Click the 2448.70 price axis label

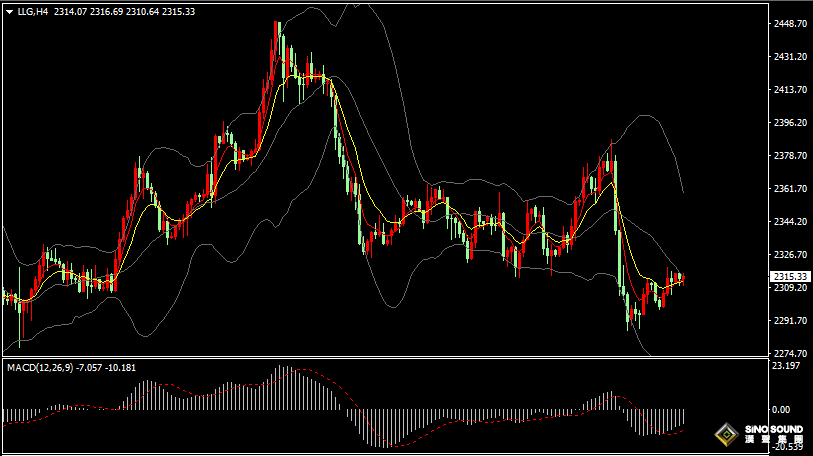[790, 24]
